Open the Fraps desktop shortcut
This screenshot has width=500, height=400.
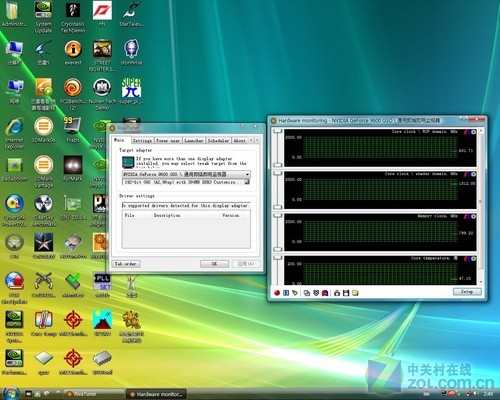point(73,130)
